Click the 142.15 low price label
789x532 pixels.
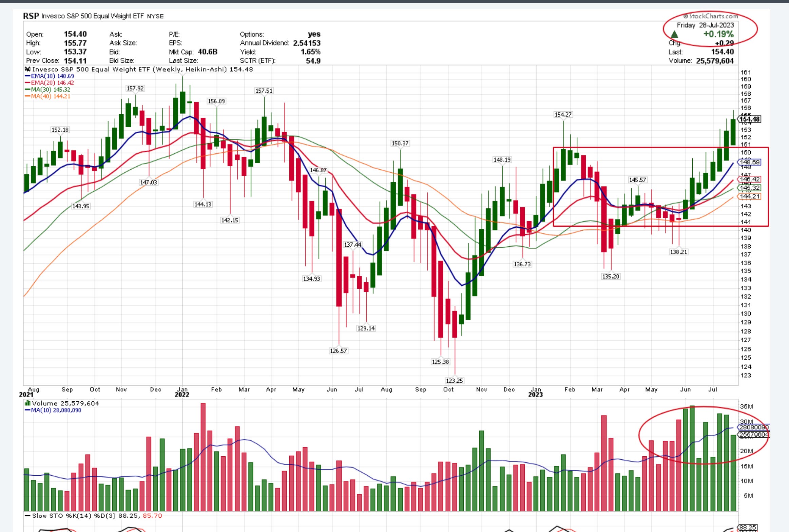230,220
